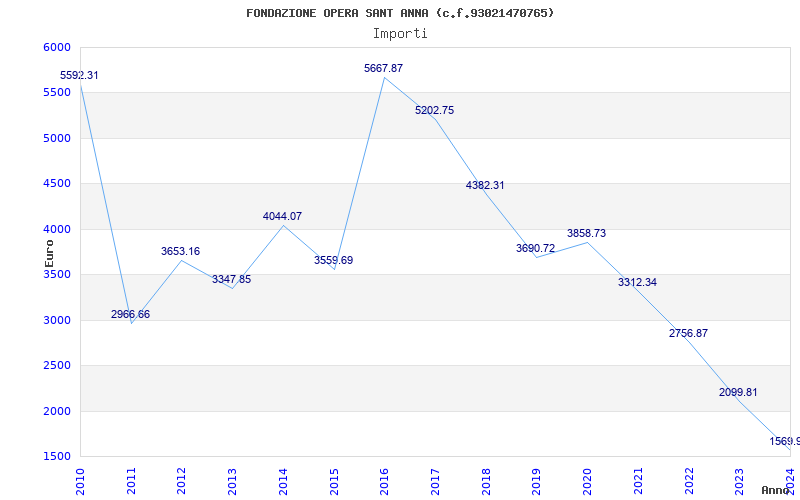Click the Euro y-axis title
The width and height of the screenshot is (800, 500).
(x=49, y=251)
